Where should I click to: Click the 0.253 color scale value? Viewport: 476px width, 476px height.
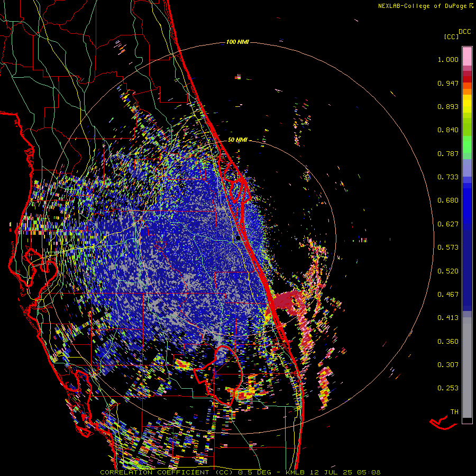448,388
